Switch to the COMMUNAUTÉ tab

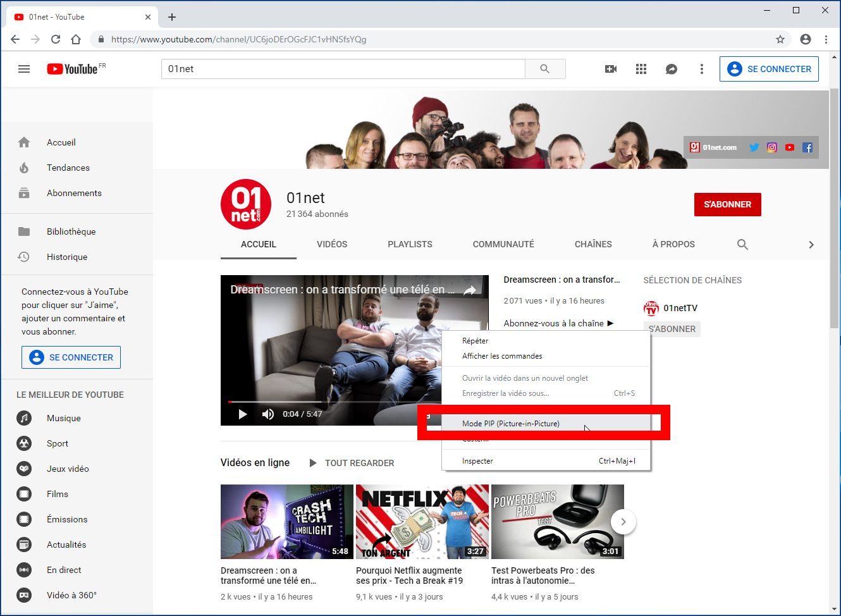(x=503, y=244)
